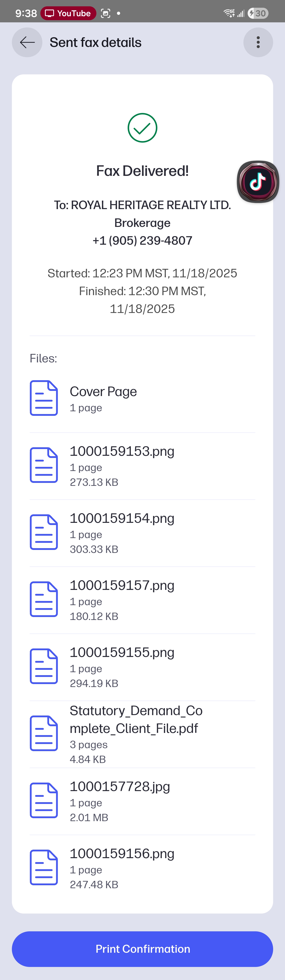Tap the Cover Page document icon

coord(44,398)
